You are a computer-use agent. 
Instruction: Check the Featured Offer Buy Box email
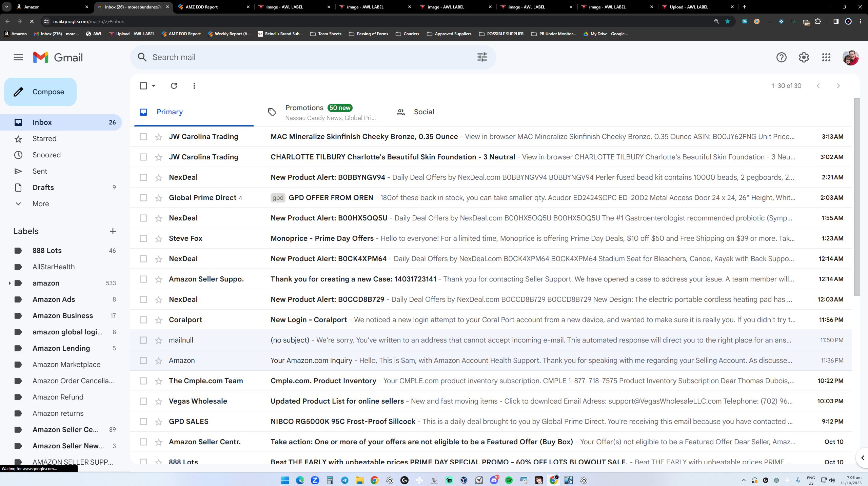pos(143,442)
